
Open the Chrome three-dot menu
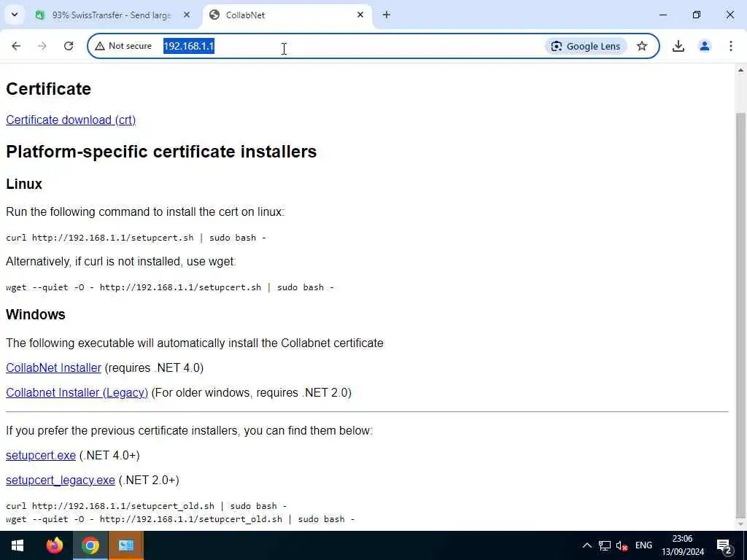[731, 46]
